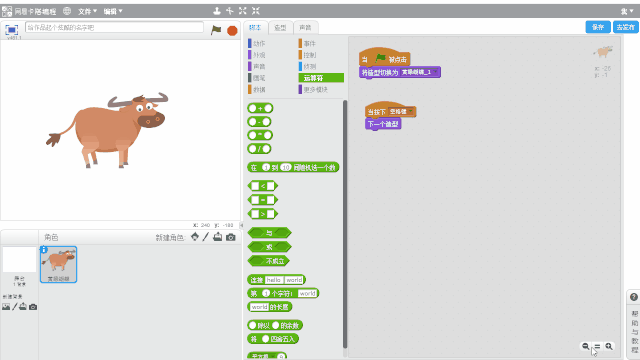The image size is (640, 360).
Task: Click the 去发布 button
Action: tap(625, 27)
